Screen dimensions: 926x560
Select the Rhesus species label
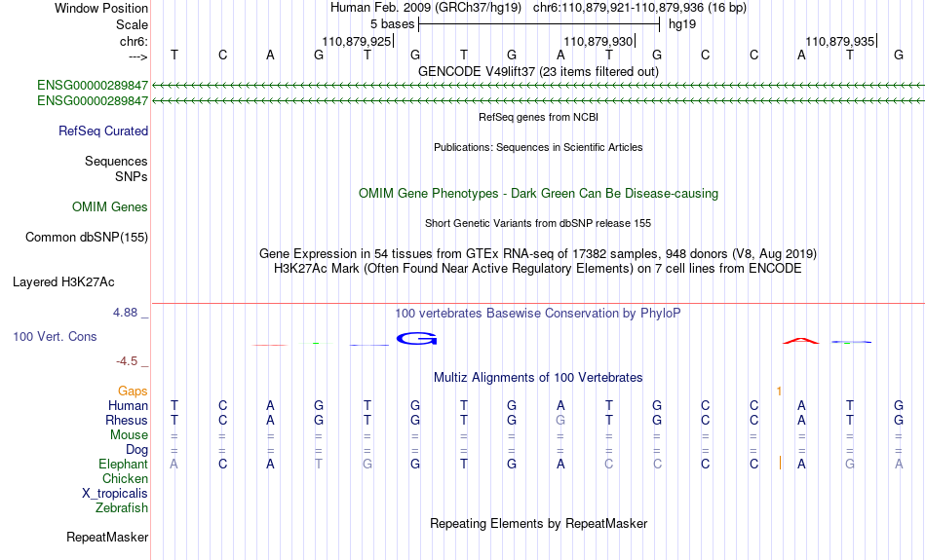click(127, 420)
